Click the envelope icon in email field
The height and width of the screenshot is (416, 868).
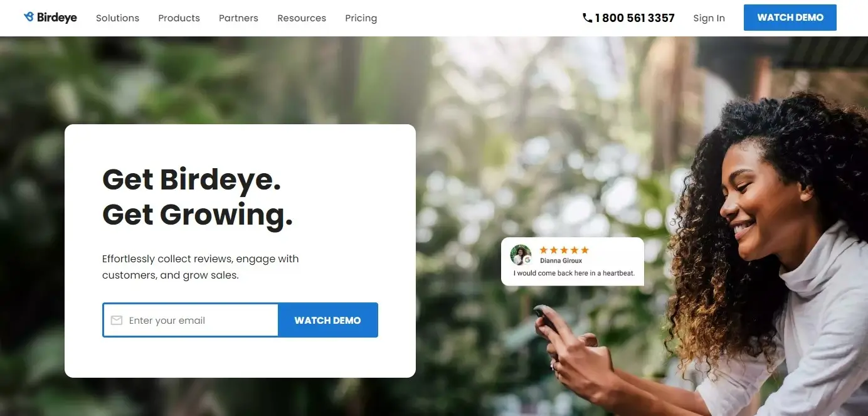pos(116,321)
